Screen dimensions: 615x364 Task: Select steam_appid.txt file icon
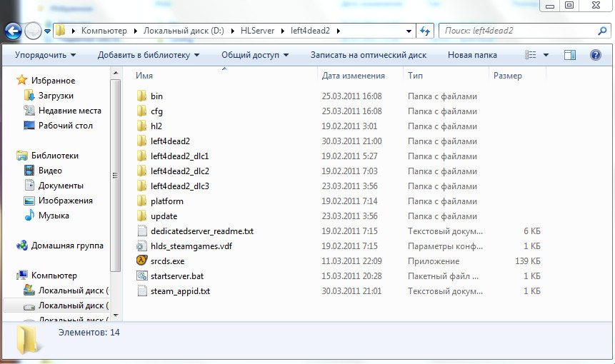[141, 290]
